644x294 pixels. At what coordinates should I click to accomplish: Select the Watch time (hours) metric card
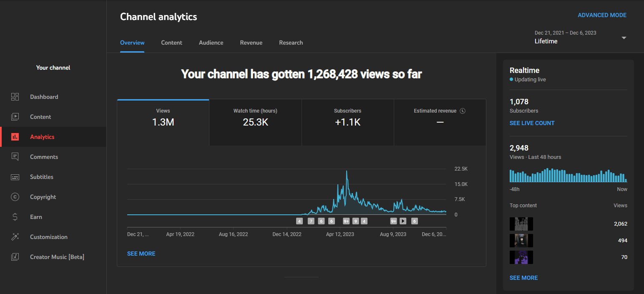pyautogui.click(x=255, y=122)
